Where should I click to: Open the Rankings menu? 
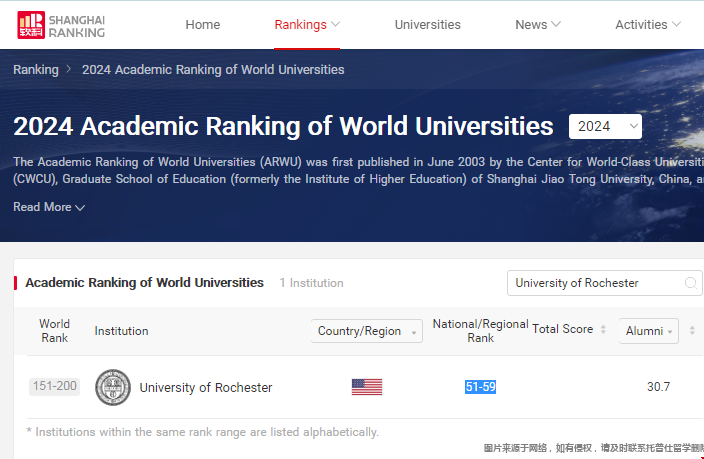[x=307, y=25]
